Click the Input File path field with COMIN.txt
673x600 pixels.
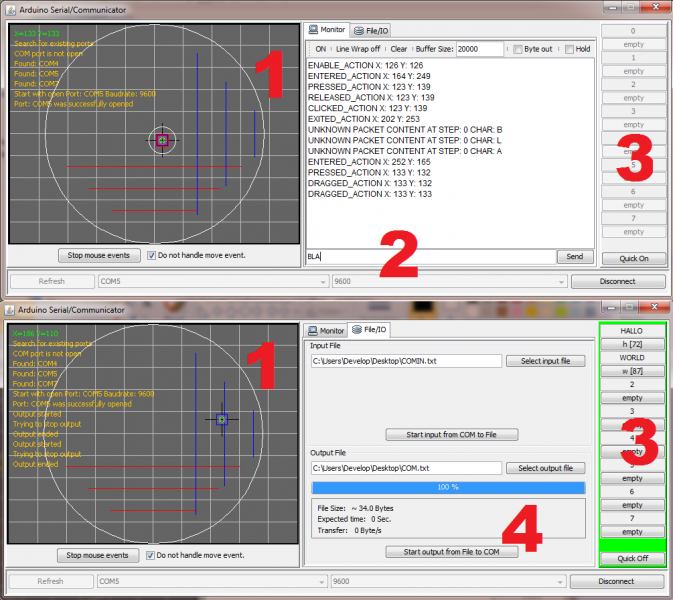(x=406, y=361)
